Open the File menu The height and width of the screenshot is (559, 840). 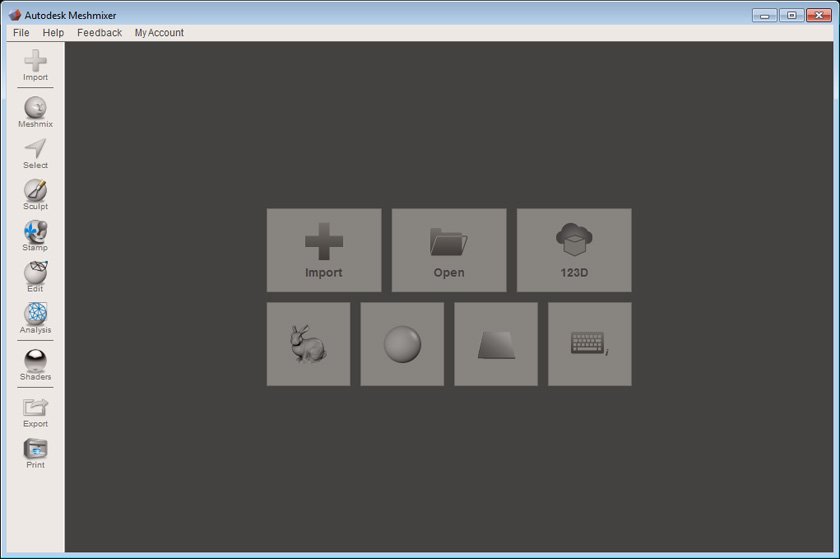click(x=21, y=33)
